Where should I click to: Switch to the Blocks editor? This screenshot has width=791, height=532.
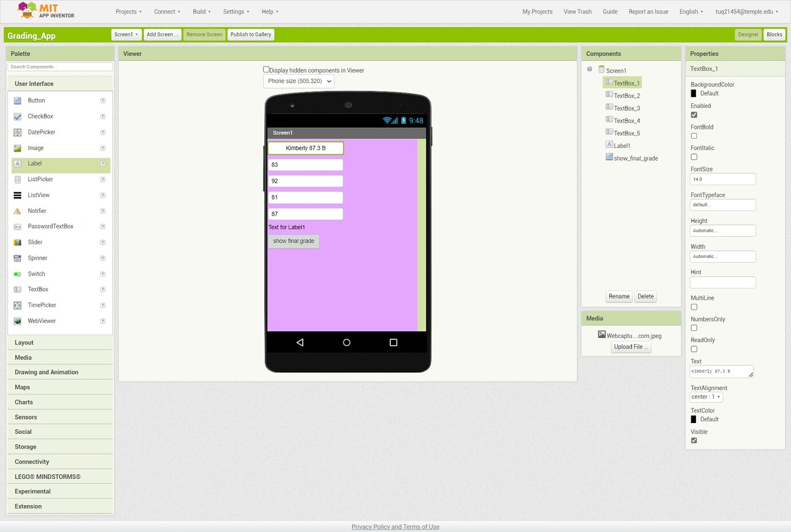tap(774, 34)
